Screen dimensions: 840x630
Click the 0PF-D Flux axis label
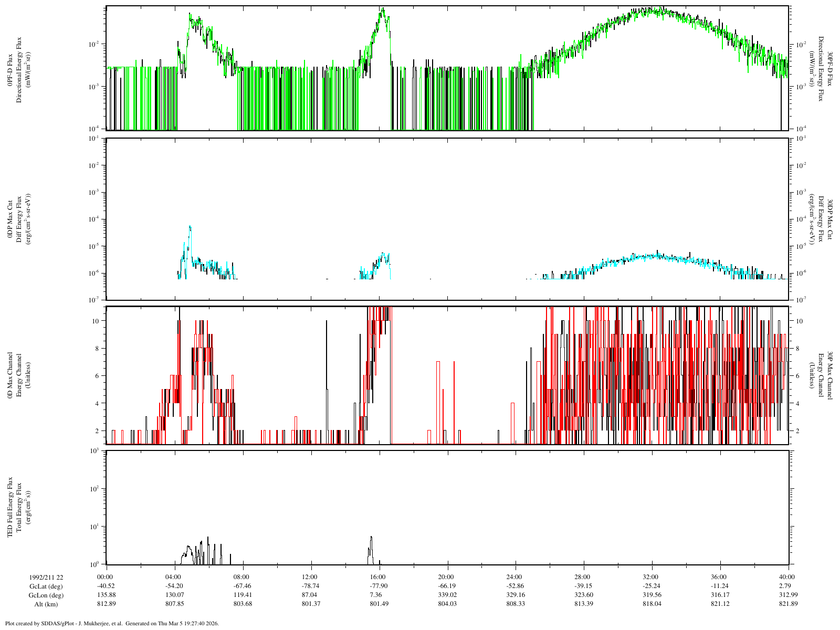[10, 69]
